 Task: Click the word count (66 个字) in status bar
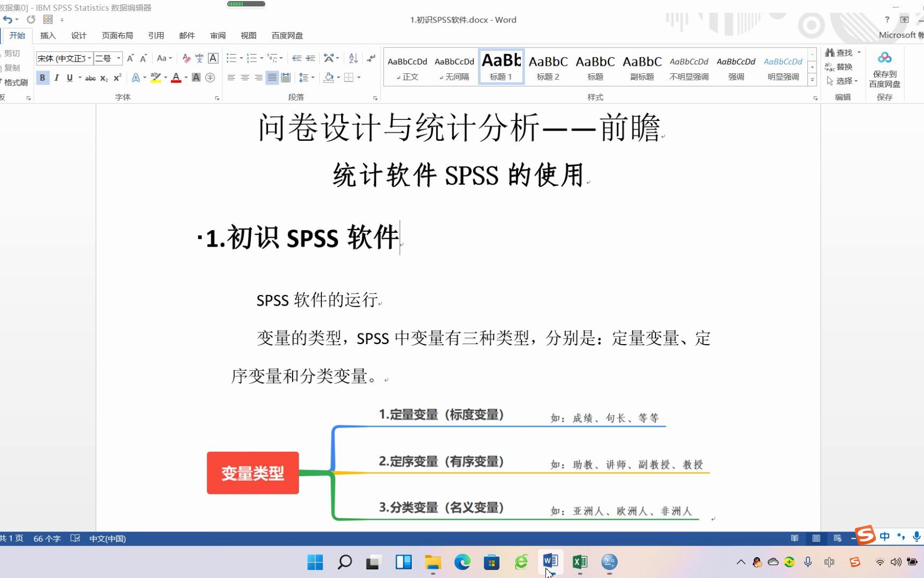(x=47, y=538)
